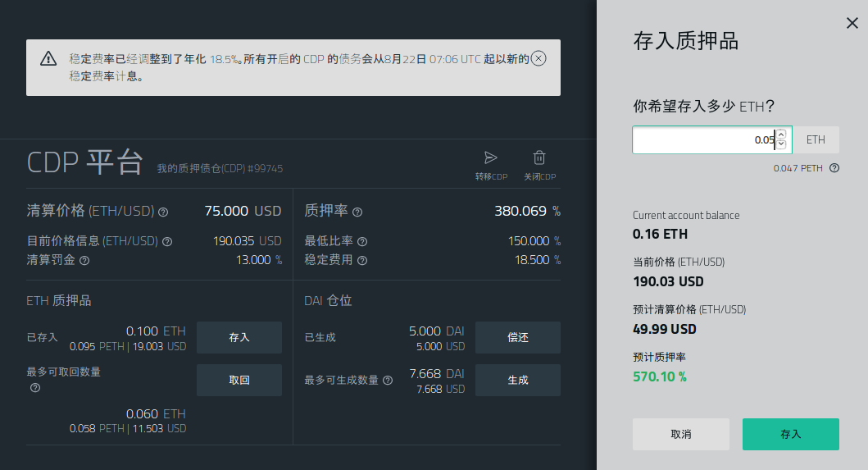This screenshot has width=868, height=470.
Task: Open help icon under 最多可取回数量
Action: (35, 387)
